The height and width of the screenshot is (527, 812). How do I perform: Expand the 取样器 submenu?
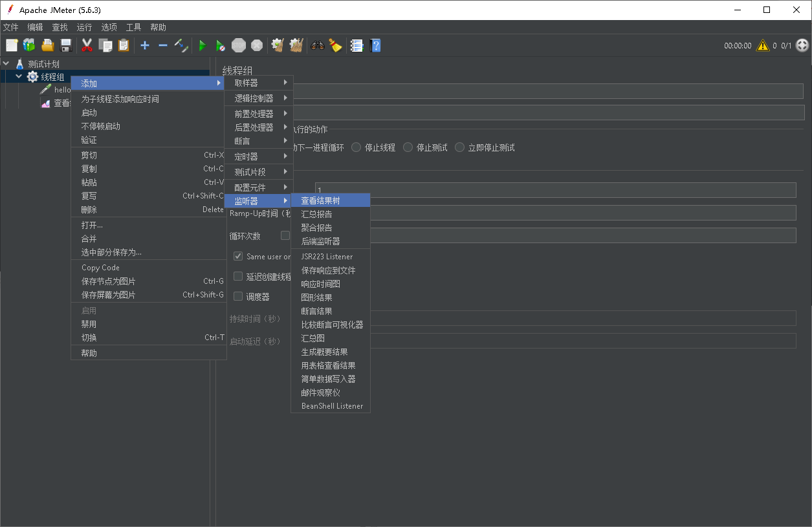coord(259,83)
